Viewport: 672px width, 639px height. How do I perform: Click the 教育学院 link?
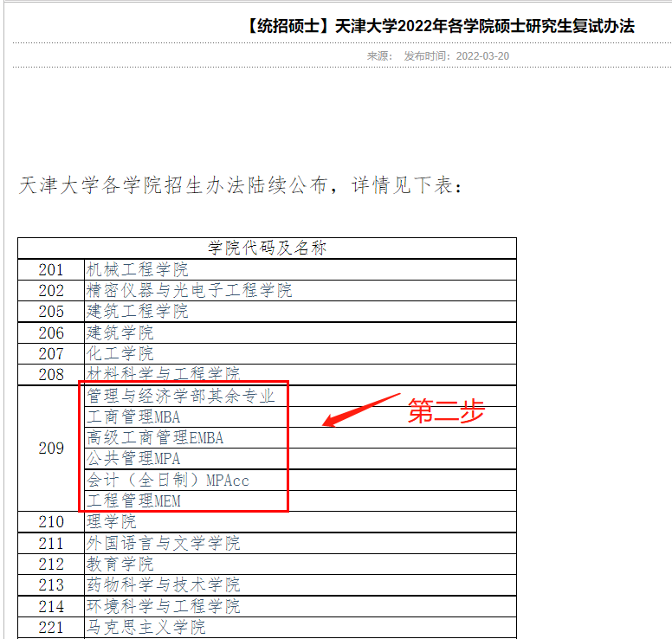pyautogui.click(x=120, y=564)
